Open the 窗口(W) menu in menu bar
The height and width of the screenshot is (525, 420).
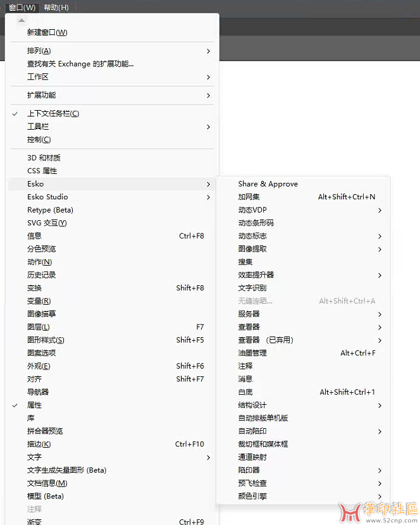pos(22,8)
